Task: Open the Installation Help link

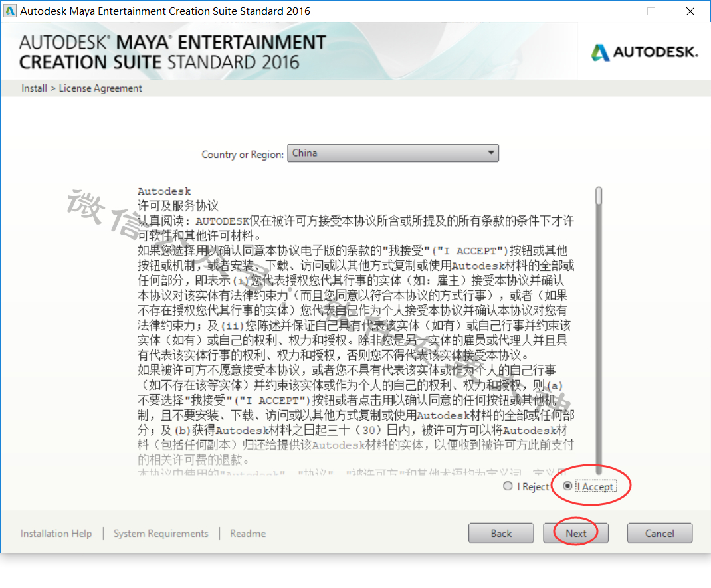Action: (x=56, y=533)
